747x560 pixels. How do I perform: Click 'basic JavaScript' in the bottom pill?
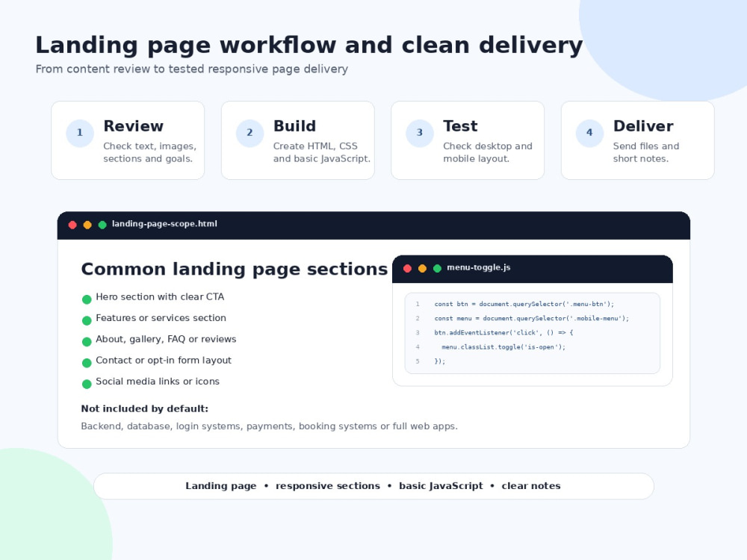pyautogui.click(x=441, y=486)
